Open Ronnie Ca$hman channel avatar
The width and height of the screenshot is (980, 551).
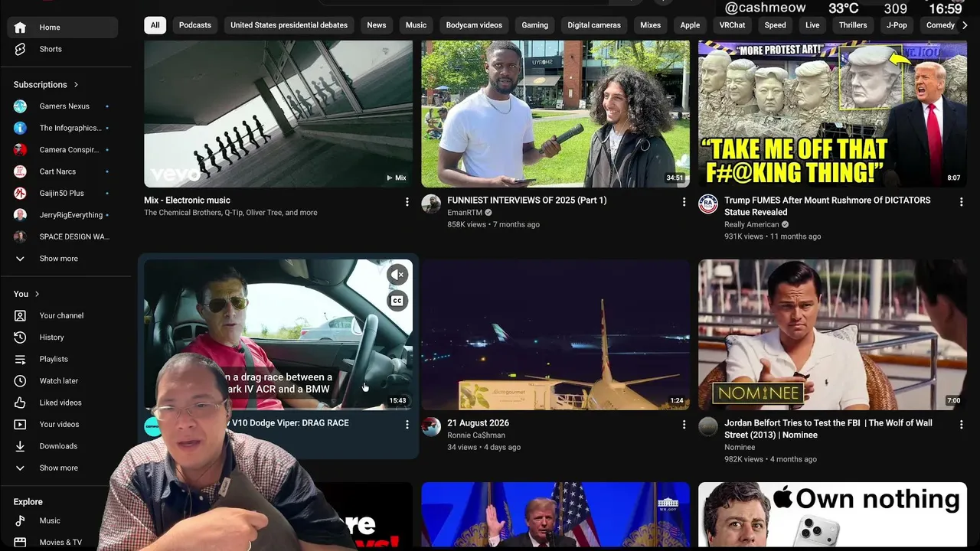point(431,426)
